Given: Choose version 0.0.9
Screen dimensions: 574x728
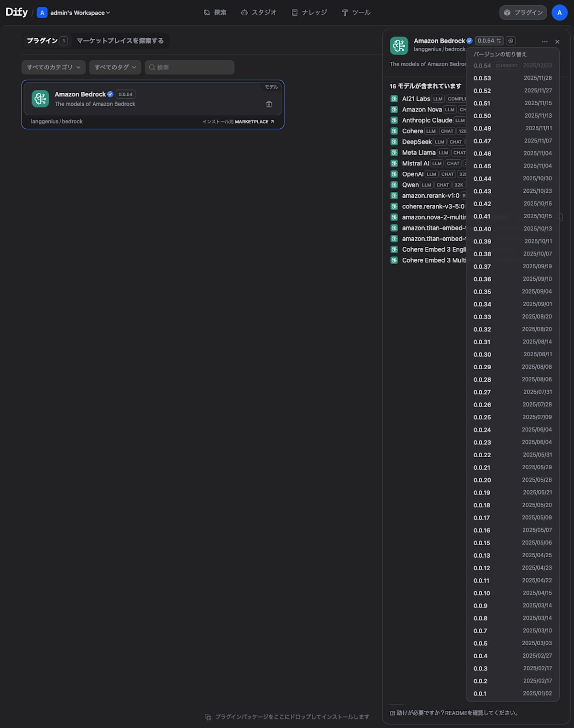Looking at the screenshot, I should 513,606.
